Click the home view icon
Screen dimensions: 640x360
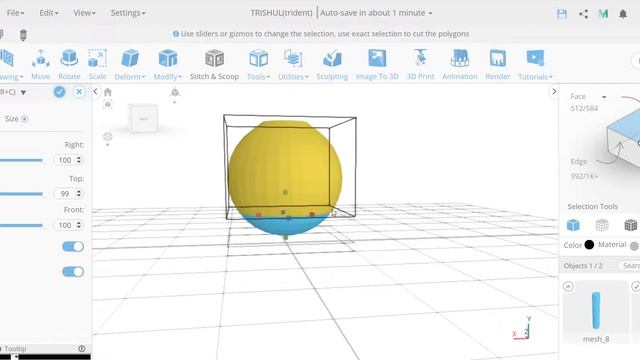coord(108,92)
